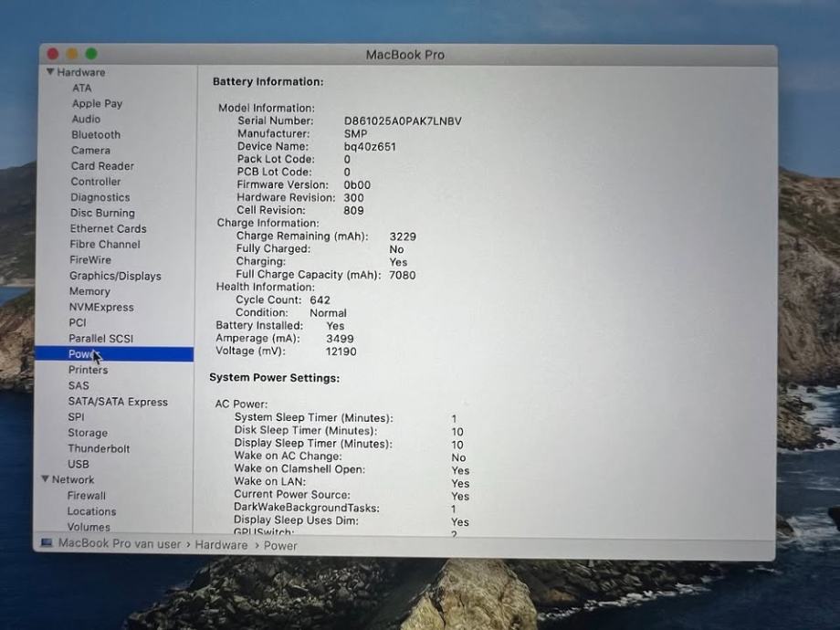Click System Sleep Timer (Minutes) row label
The height and width of the screenshot is (630, 840).
point(313,418)
